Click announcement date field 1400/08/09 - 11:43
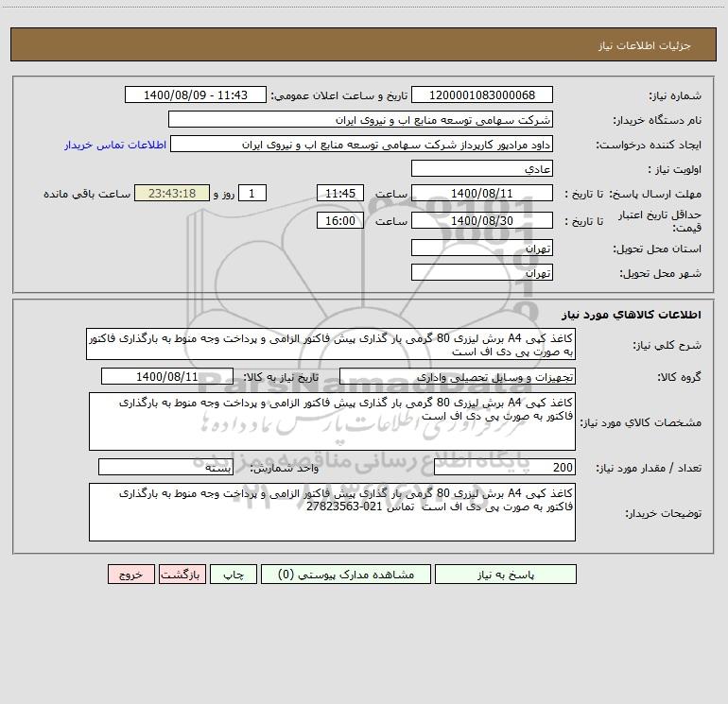728x704 pixels. 196,94
